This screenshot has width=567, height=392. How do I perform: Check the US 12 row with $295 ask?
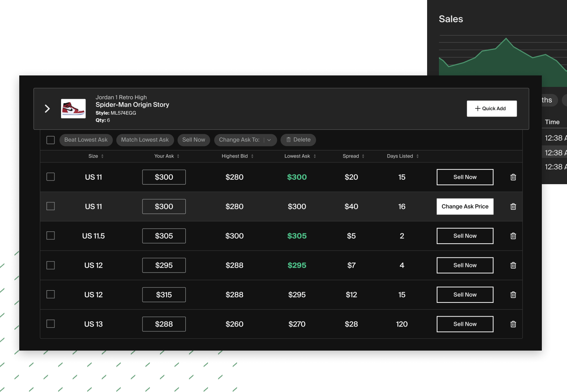pos(51,265)
